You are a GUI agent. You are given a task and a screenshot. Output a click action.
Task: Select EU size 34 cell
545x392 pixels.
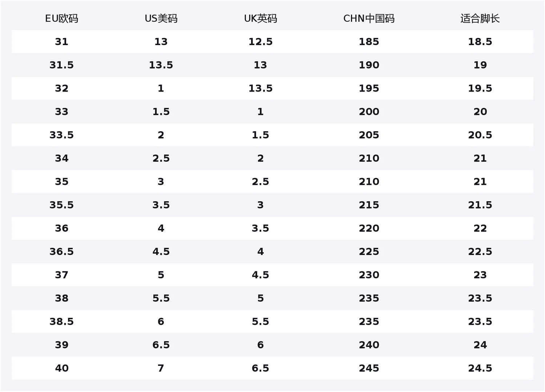pyautogui.click(x=61, y=158)
